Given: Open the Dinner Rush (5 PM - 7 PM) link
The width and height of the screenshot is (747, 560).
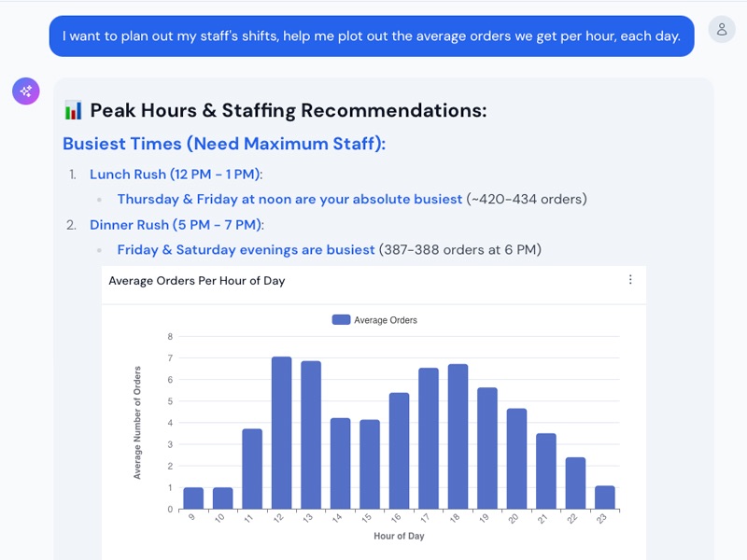Looking at the screenshot, I should pyautogui.click(x=176, y=225).
